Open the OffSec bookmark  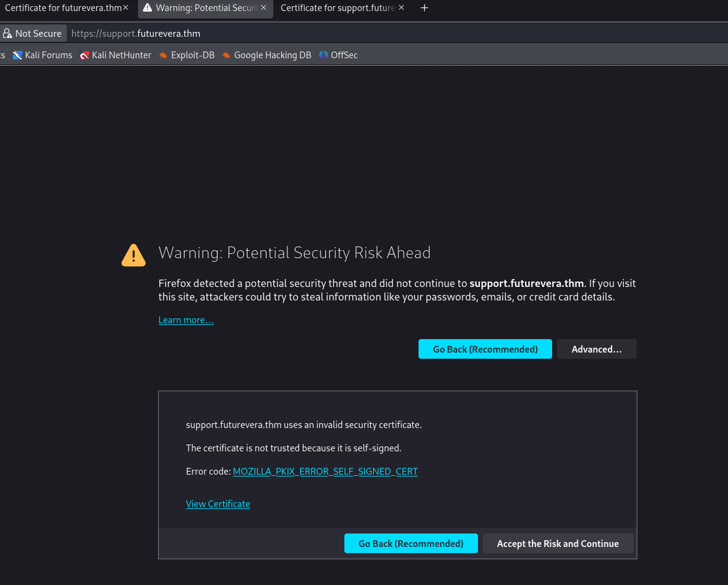click(x=338, y=55)
